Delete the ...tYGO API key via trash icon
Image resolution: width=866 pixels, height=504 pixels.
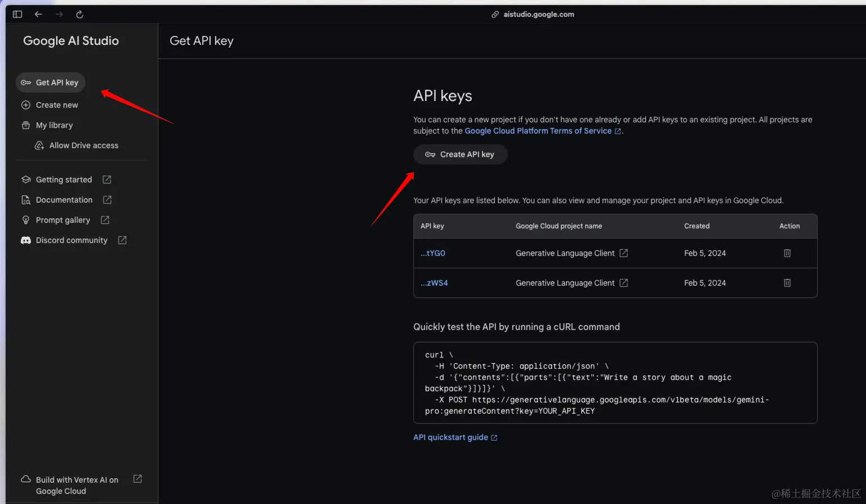coord(787,253)
